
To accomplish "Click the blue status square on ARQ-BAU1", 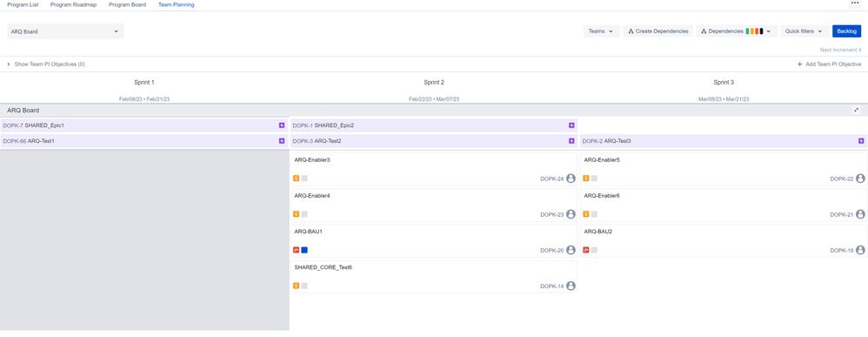I will tap(304, 250).
